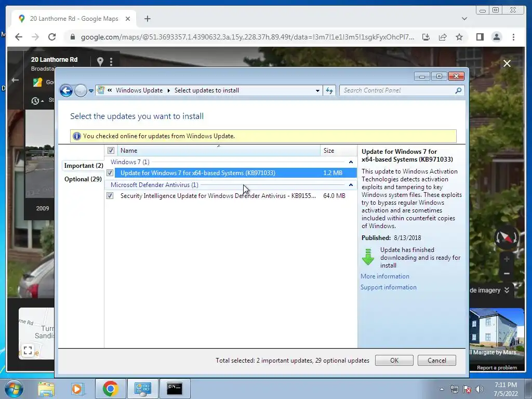Zoom out Street View with minus button
Screen dimensions: 532x399
point(507,273)
